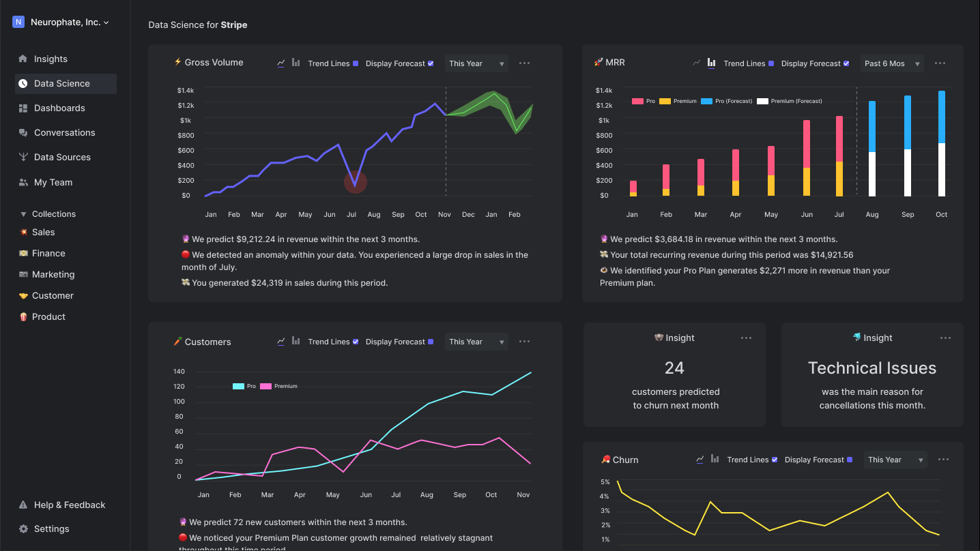This screenshot has height=551, width=980.
Task: Click the Pro legend swatch in Customers chart
Action: coord(238,386)
